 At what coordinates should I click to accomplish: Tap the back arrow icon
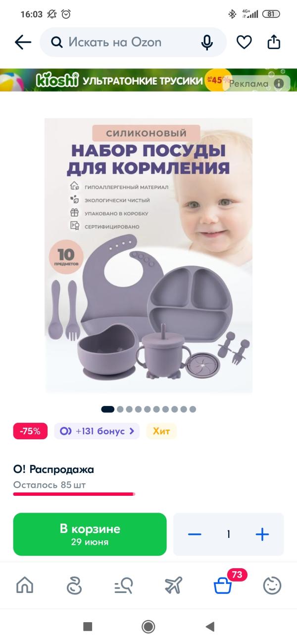click(x=23, y=43)
